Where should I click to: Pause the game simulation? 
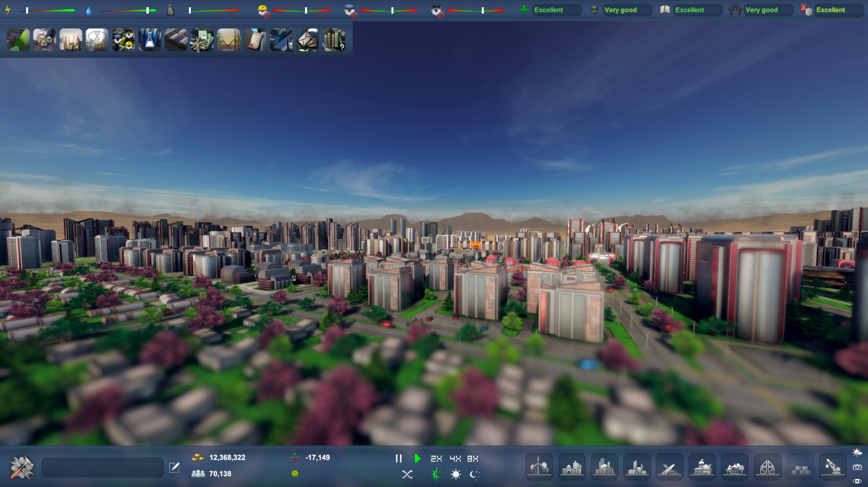pyautogui.click(x=399, y=459)
